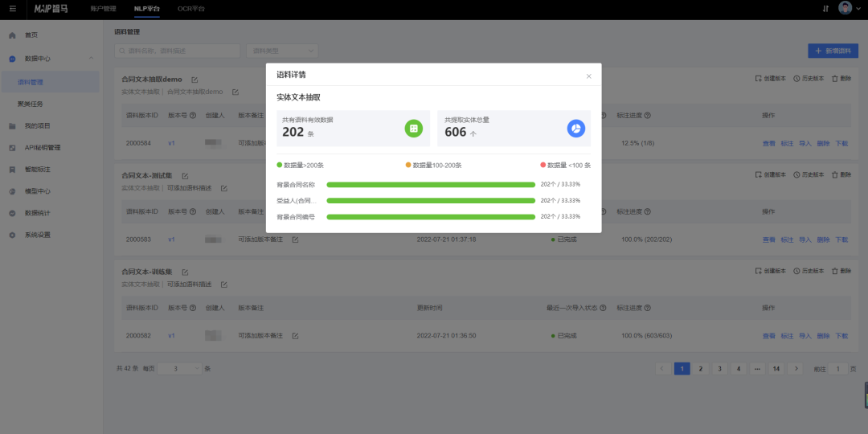This screenshot has height=434, width=868.
Task: Open 我的项目 sidebar label
Action: click(x=38, y=126)
